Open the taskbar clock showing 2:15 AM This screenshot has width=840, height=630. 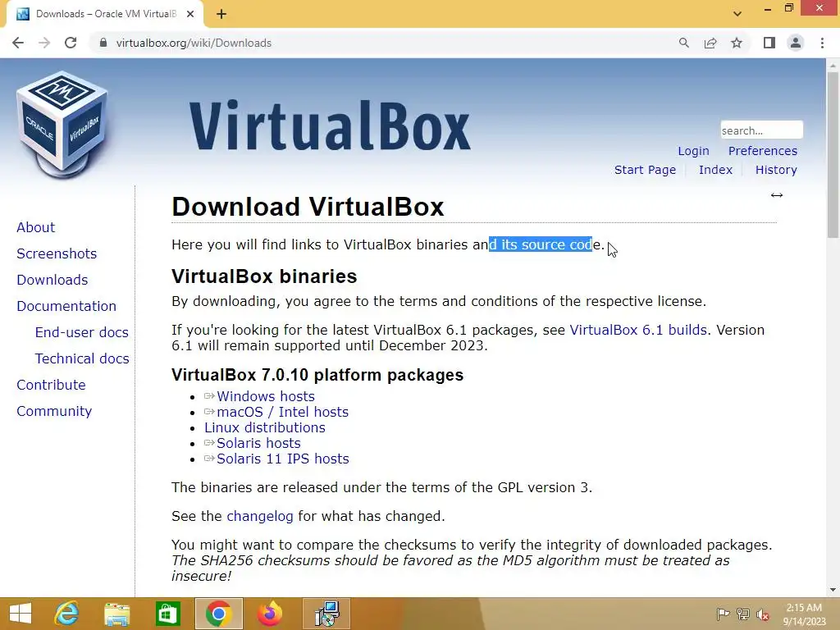[x=804, y=614]
